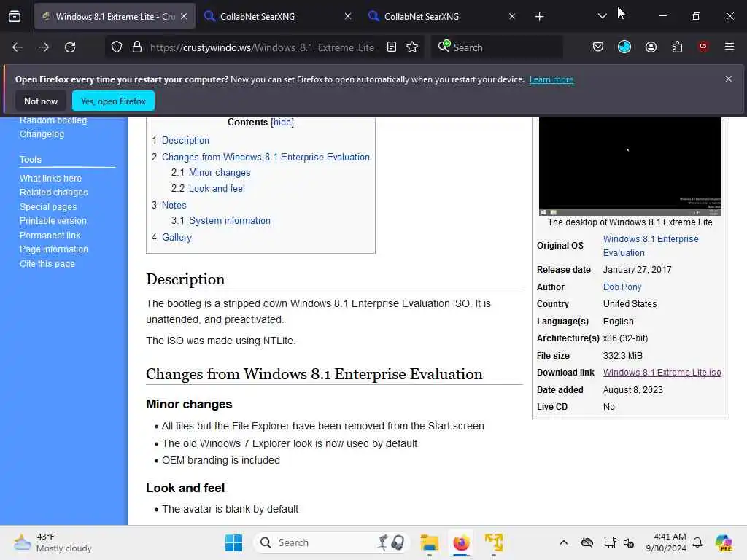Open the blue circular extension icon

coord(624,47)
